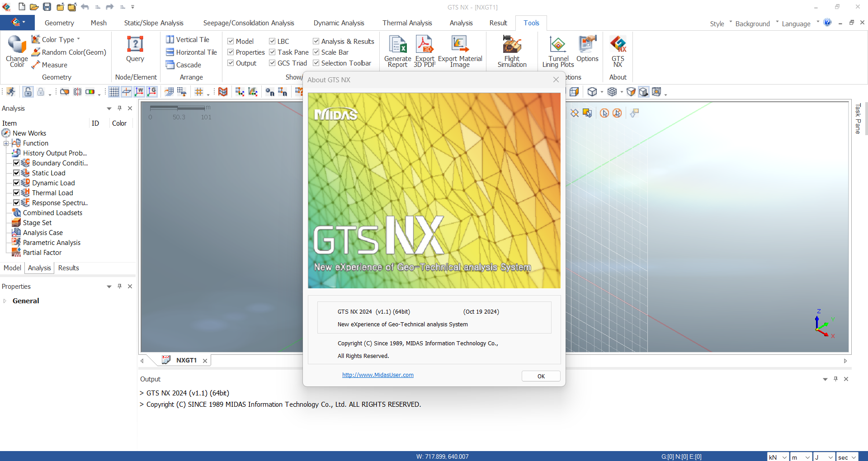Viewport: 868px width, 461px height.
Task: Expand the Function tree node
Action: 6,143
